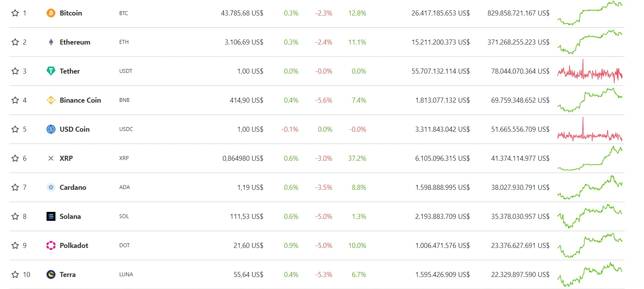Add Binance Coin to favorites star
The image size is (644, 289).
(15, 100)
